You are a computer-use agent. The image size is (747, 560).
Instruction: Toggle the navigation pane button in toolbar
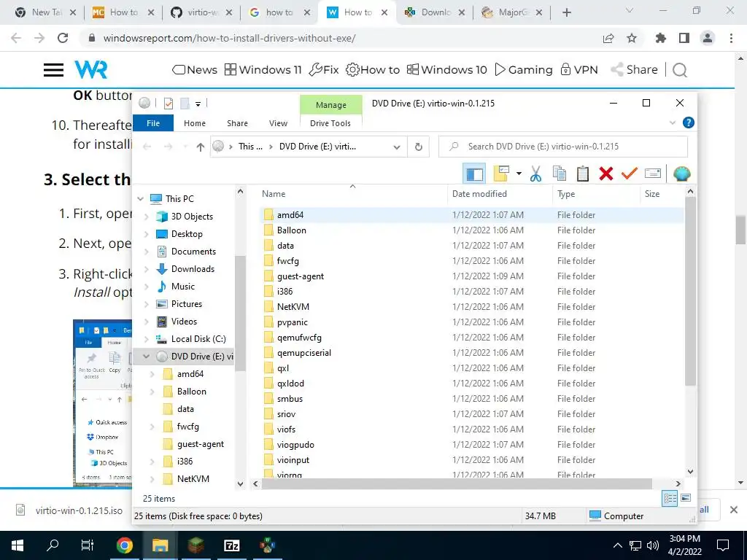pyautogui.click(x=474, y=174)
